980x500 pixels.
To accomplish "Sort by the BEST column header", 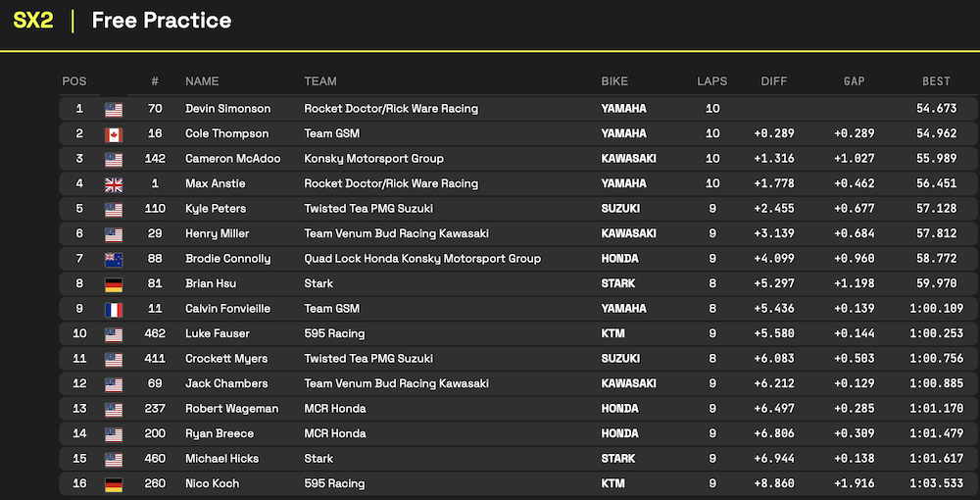I will [936, 81].
